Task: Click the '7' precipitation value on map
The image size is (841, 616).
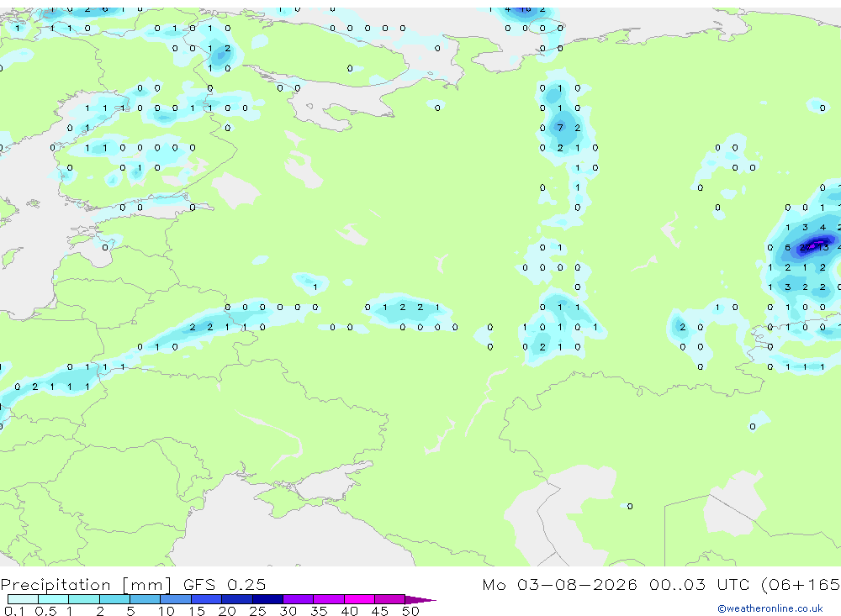Action: point(560,128)
